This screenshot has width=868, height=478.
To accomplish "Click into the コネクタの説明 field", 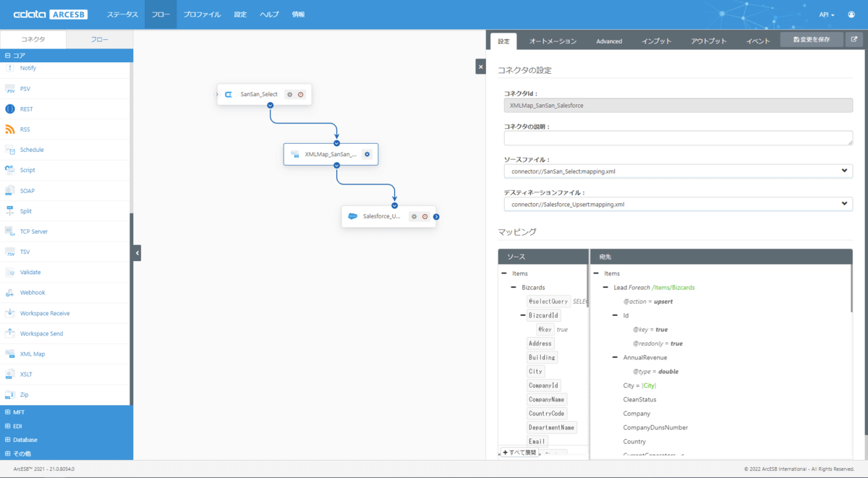I will click(x=678, y=138).
